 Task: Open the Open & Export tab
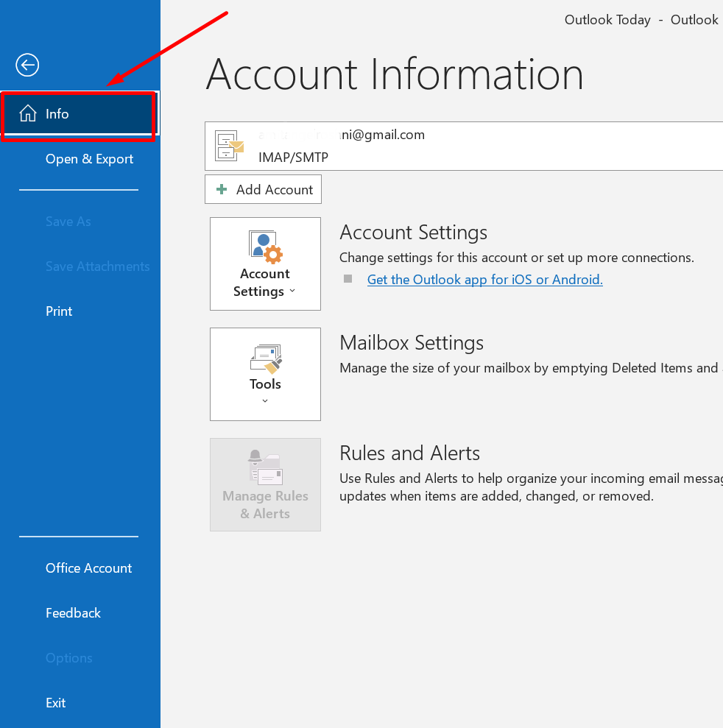(x=89, y=159)
